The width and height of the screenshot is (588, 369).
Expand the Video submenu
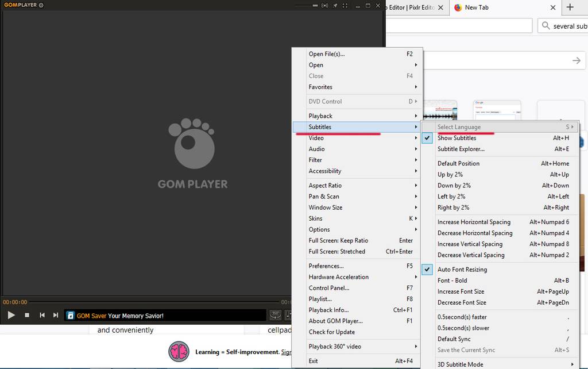click(357, 138)
